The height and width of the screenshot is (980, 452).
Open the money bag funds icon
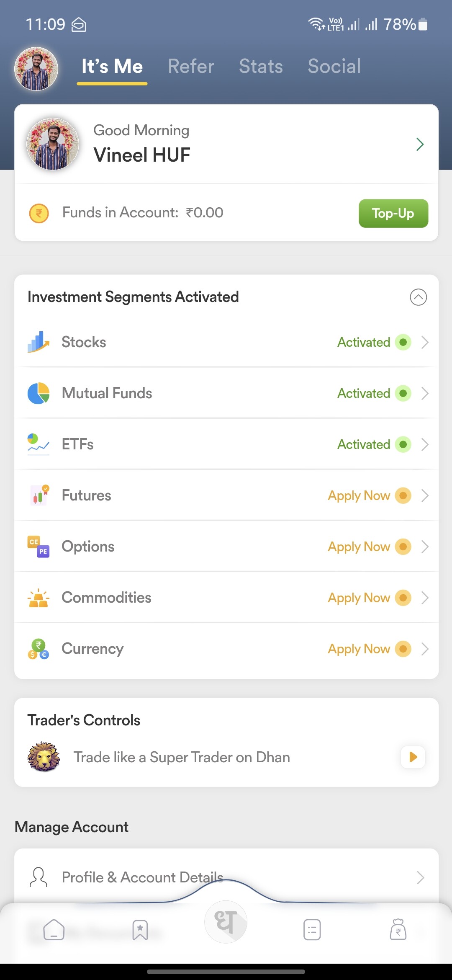click(398, 930)
